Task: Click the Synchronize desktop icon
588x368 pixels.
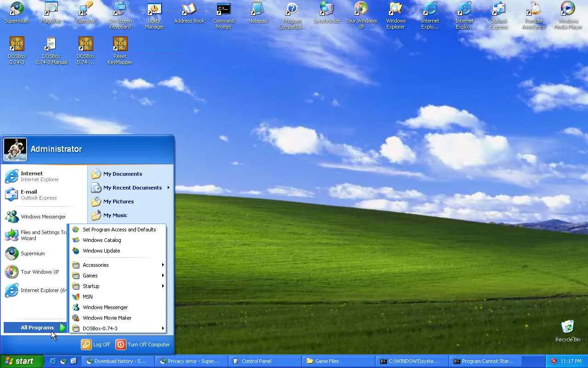Action: click(x=327, y=13)
